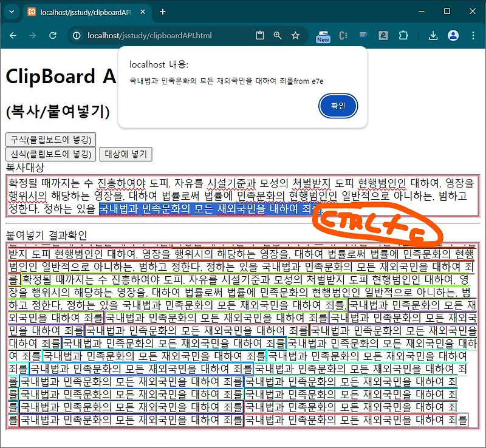Click the magnifier zoom icon in address bar
Image resolution: width=486 pixels, height=448 pixels.
(278, 36)
